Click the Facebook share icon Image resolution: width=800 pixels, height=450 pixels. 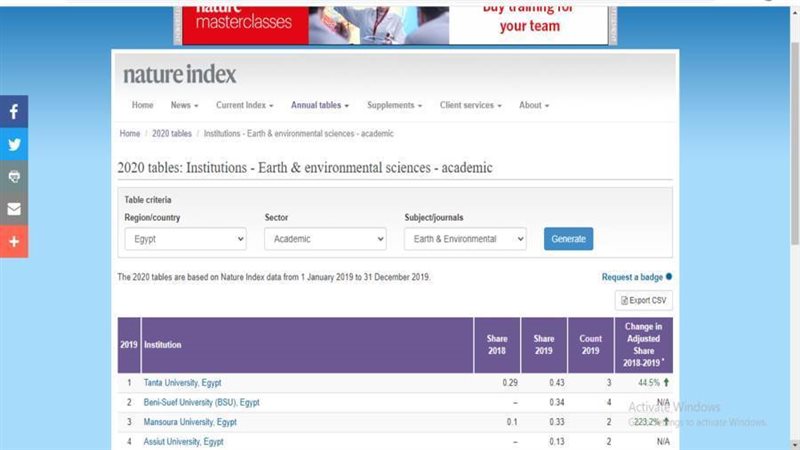click(x=14, y=112)
